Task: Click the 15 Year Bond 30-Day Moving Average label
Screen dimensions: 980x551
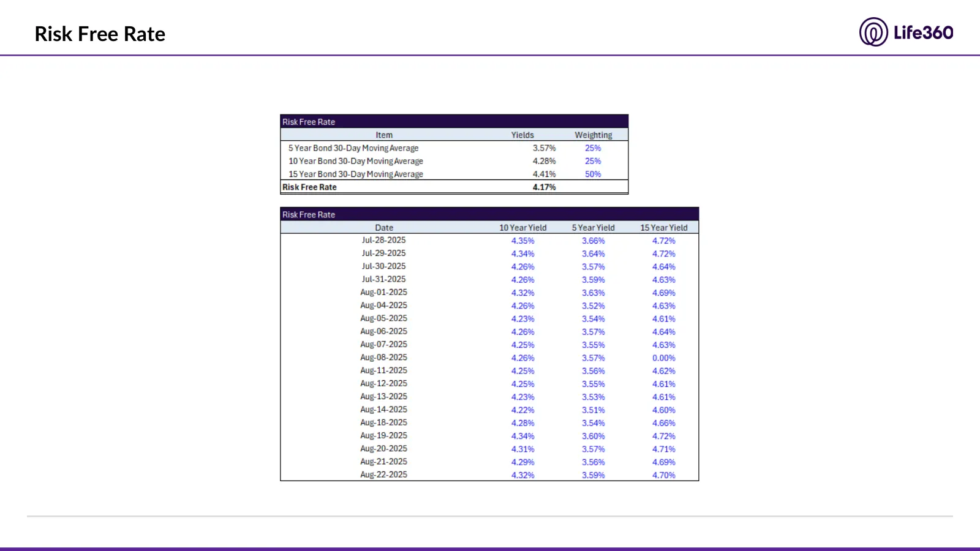Action: click(x=356, y=174)
